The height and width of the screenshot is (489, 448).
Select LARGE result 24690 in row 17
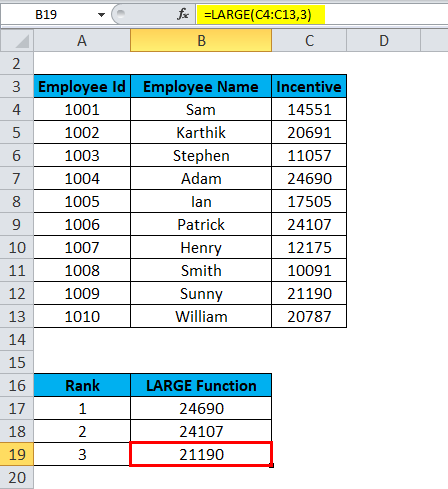(201, 408)
